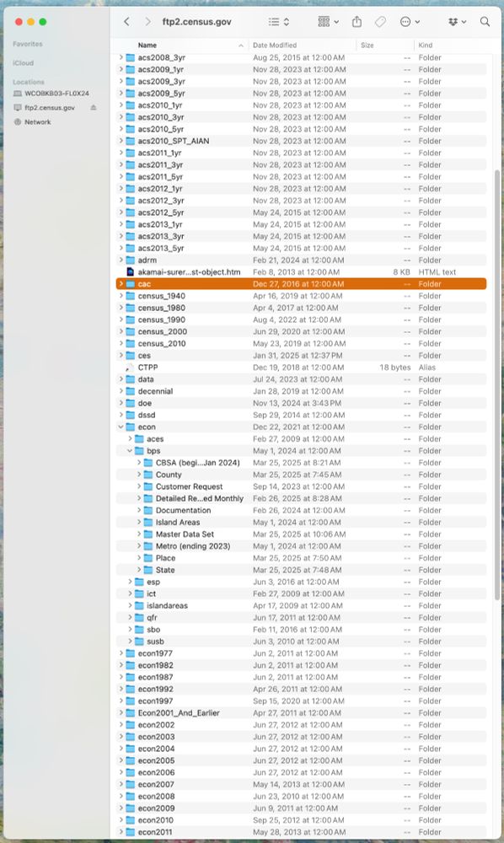
Task: Open the Dropbox toolbar menu
Action: click(x=458, y=22)
